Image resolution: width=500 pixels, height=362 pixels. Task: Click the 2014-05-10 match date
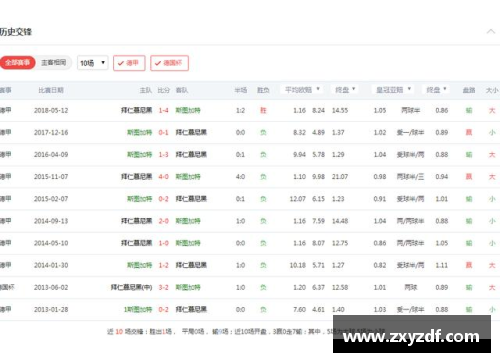(51, 243)
